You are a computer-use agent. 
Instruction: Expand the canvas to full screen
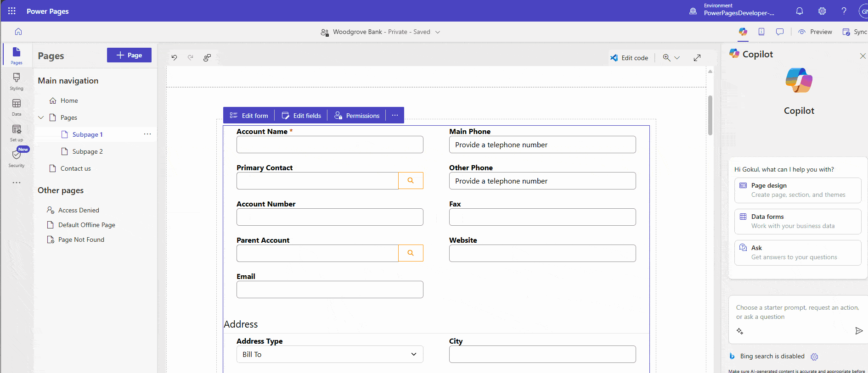tap(697, 58)
